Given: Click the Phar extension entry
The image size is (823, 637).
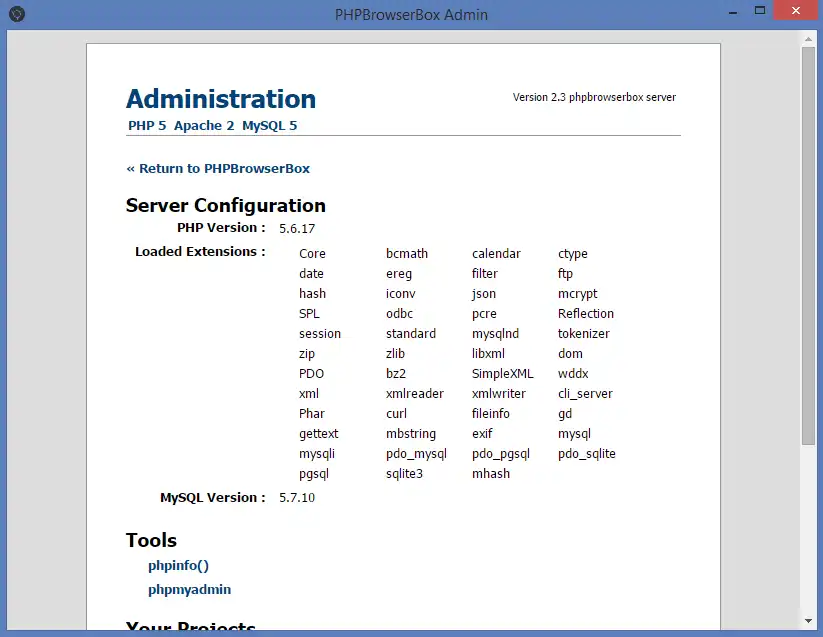Looking at the screenshot, I should coord(312,413).
